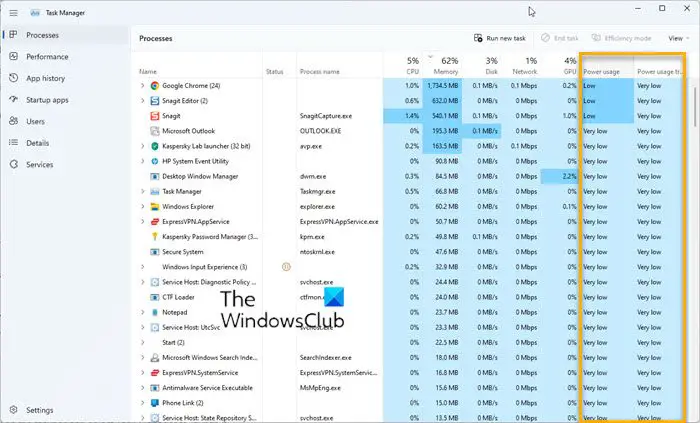Switch to the App history page

(45, 78)
